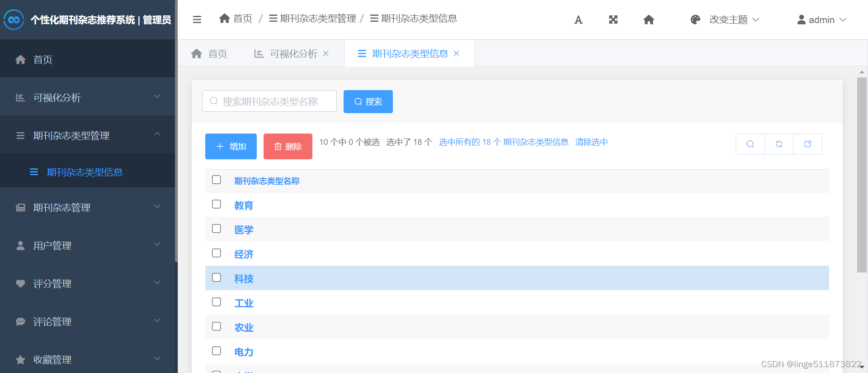Click the page vertical scrollbar thumb
The image size is (868, 373).
point(862,175)
